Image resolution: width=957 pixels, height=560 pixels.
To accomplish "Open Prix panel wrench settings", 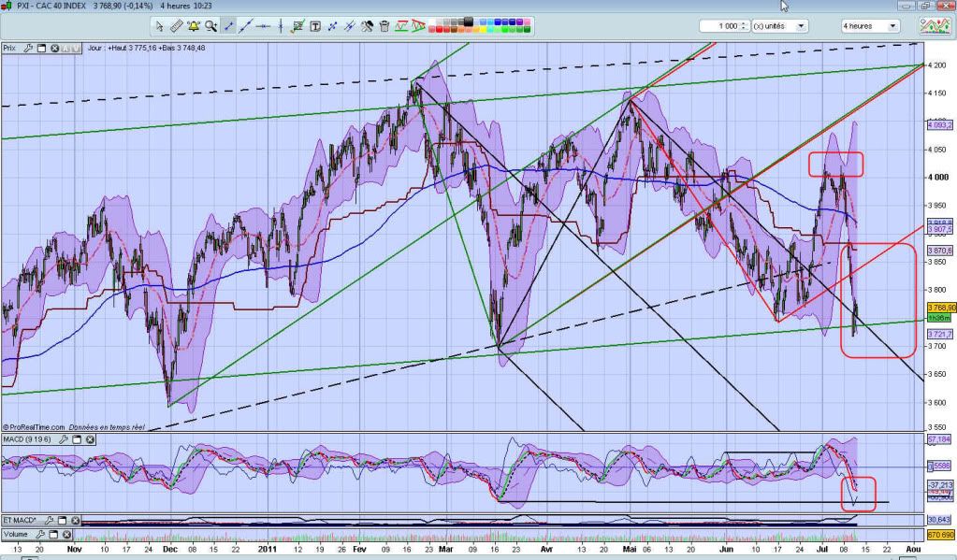I will (x=28, y=47).
